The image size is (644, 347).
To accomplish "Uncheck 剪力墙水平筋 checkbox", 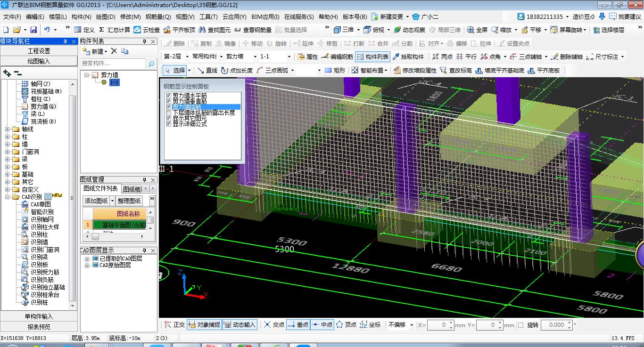I will pos(168,96).
